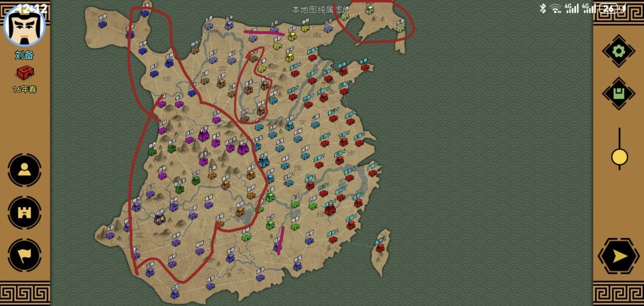This screenshot has width=644, height=306.
Task: Select 西河 light-blue city
Action: click(x=213, y=60)
